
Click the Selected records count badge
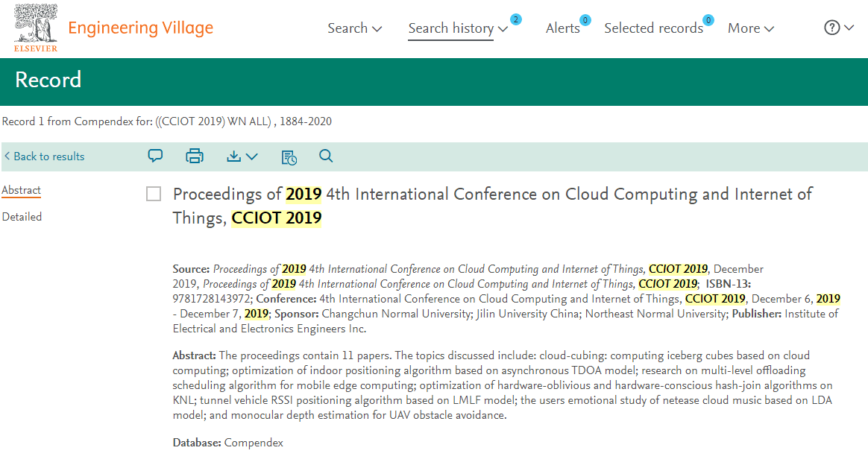pyautogui.click(x=708, y=20)
